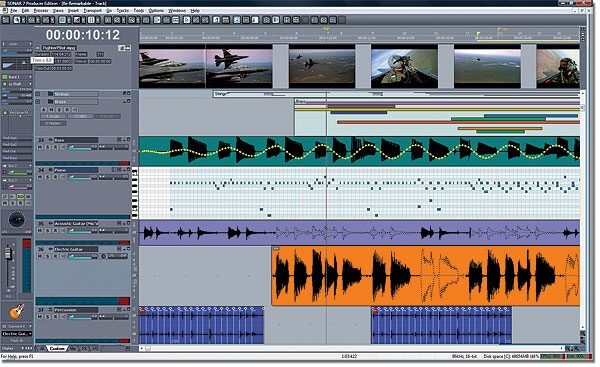Select the orange Electric Guitar audio clip
The width and height of the screenshot is (600, 367).
[426, 276]
